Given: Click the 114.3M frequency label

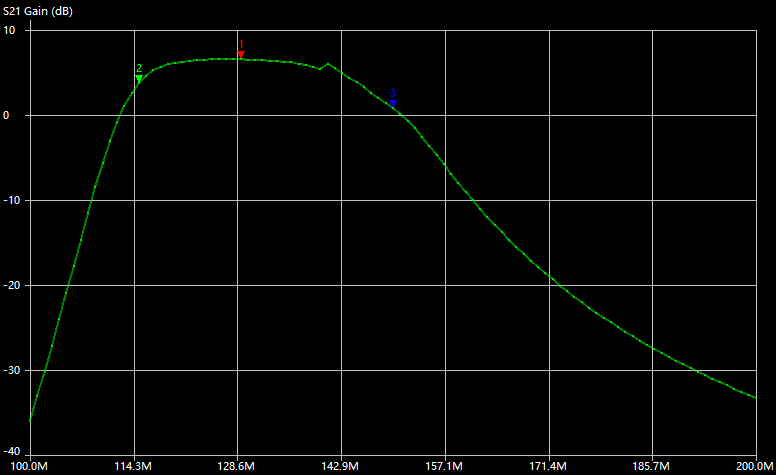Looking at the screenshot, I should coord(133,466).
